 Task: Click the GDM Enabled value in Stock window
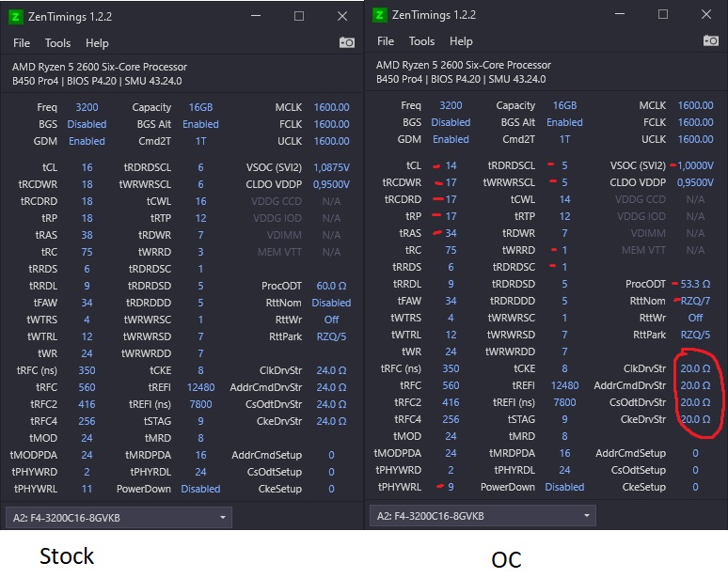point(87,142)
